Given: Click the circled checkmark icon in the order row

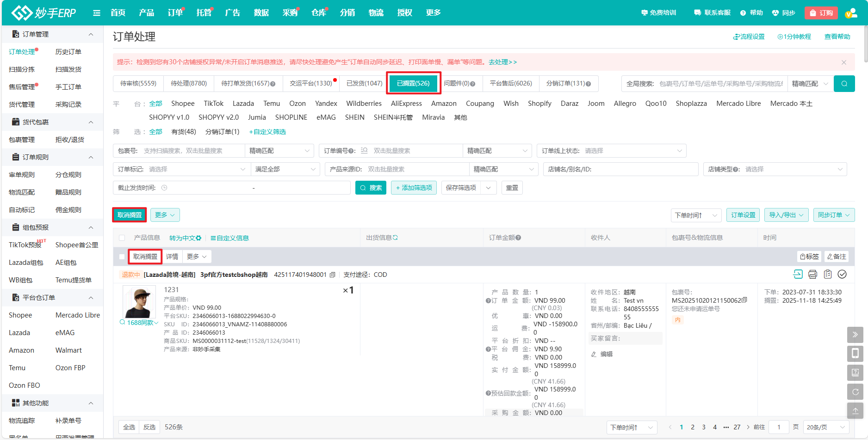Looking at the screenshot, I should click(x=842, y=275).
